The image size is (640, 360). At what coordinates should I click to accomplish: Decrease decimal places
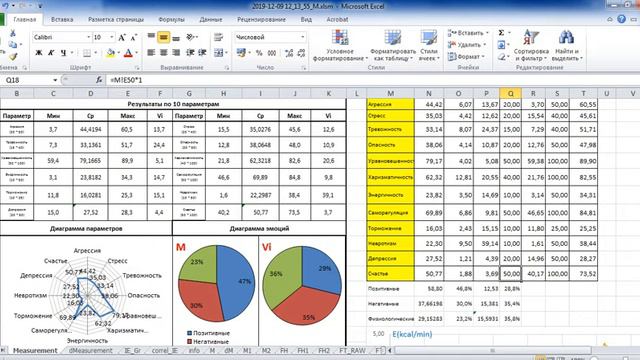(x=302, y=53)
